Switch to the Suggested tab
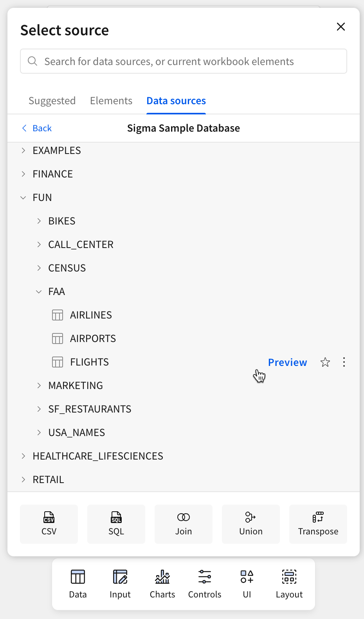This screenshot has height=619, width=364. (52, 101)
